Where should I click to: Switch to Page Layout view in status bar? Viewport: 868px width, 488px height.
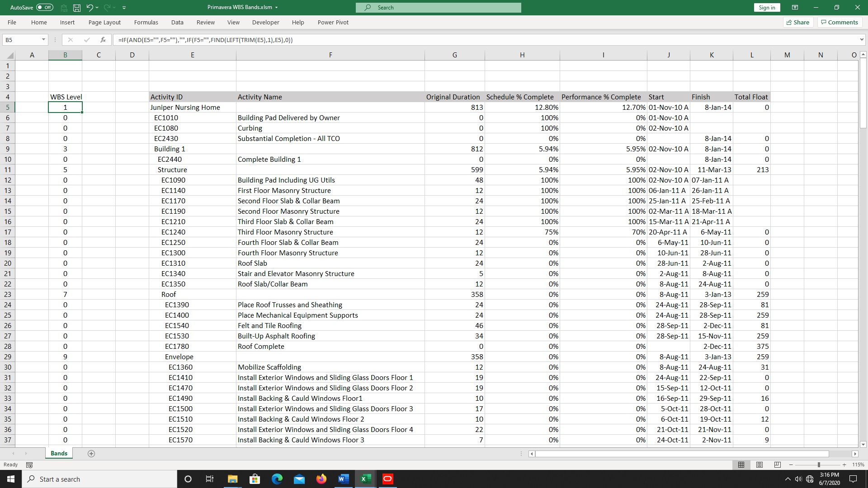pos(759,465)
